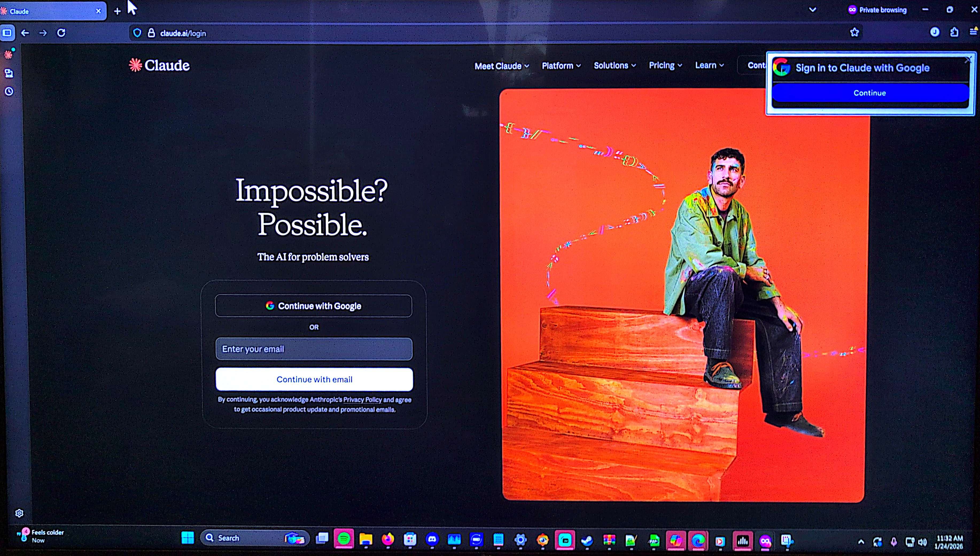
Task: Click the site lock security icon
Action: (x=151, y=33)
